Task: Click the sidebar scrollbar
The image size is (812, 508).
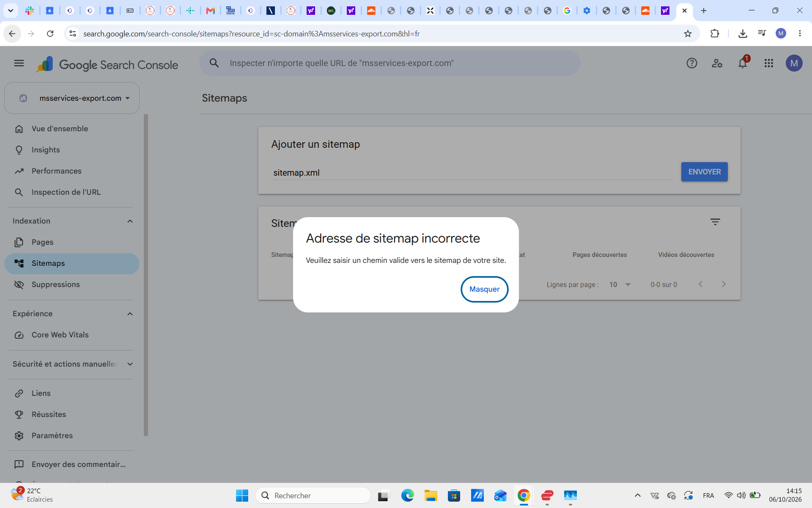Action: click(146, 275)
